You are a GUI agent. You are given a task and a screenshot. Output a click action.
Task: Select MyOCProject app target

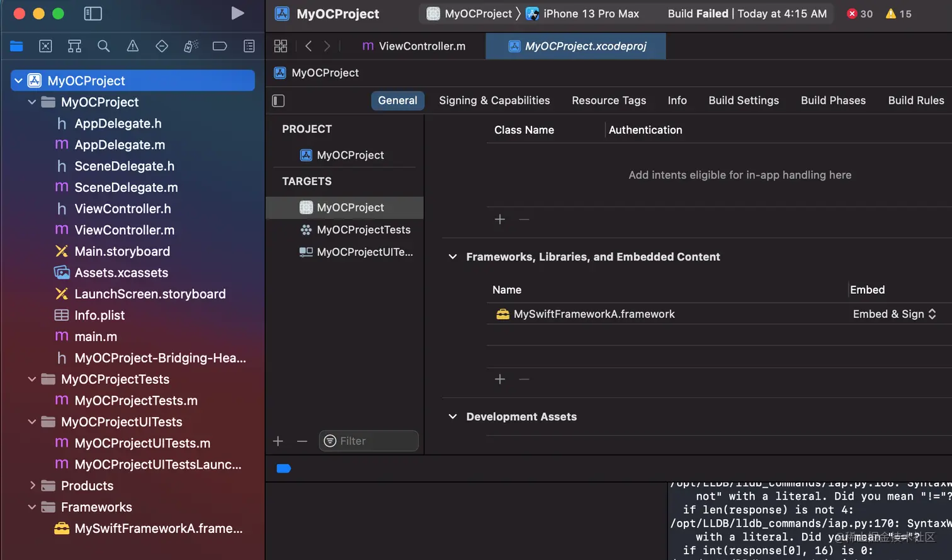click(x=344, y=208)
